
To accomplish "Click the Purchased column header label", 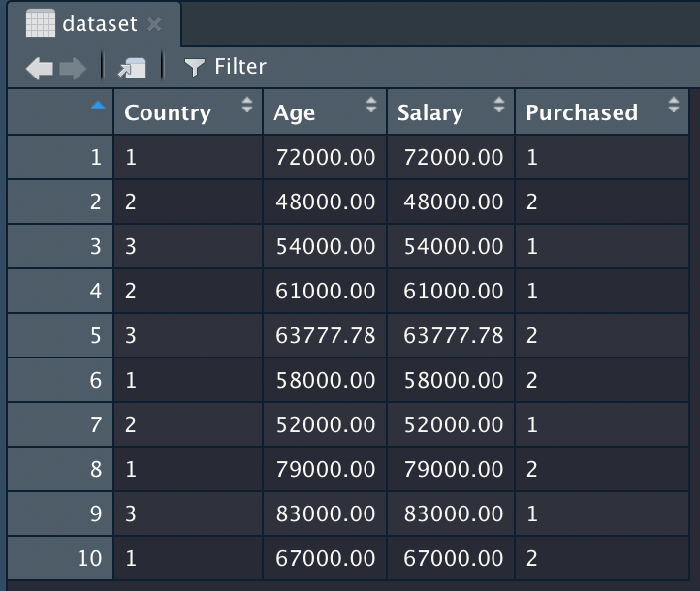I will [582, 112].
